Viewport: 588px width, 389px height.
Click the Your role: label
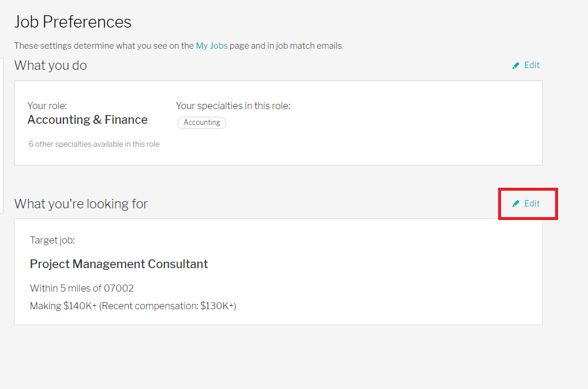(x=47, y=106)
